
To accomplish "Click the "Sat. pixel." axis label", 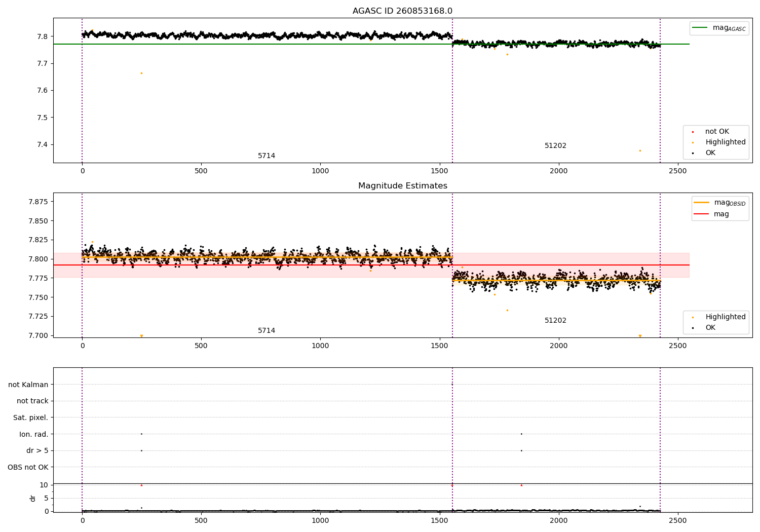I will click(30, 418).
